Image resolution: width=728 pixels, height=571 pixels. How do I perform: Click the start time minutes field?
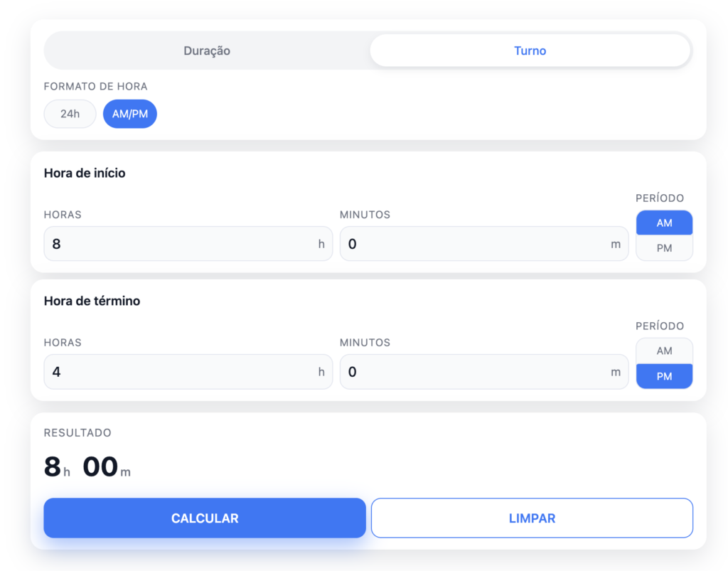pos(484,243)
